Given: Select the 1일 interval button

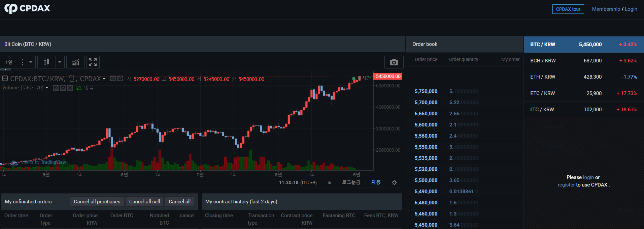Looking at the screenshot, I should pos(9,62).
